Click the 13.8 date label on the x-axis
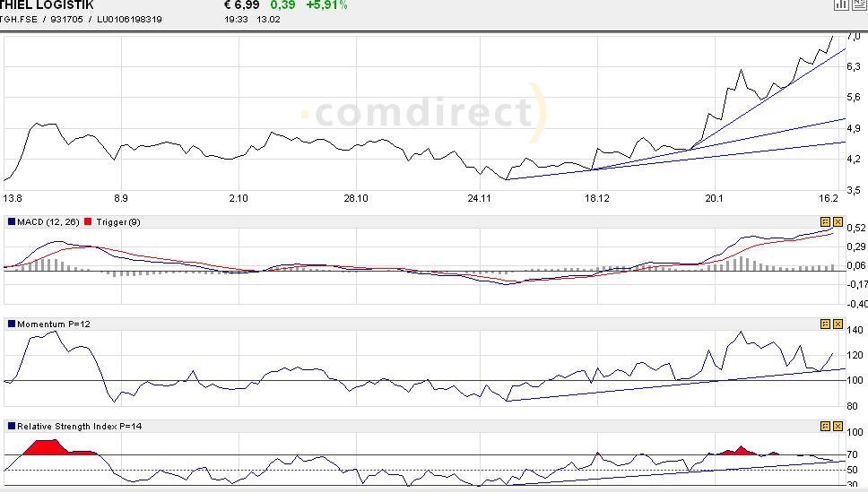Screen dimensions: 868x493 click(x=13, y=198)
